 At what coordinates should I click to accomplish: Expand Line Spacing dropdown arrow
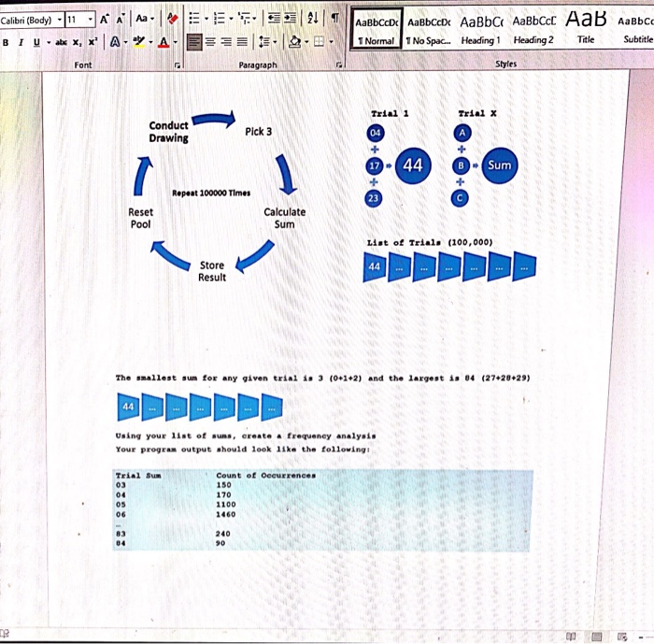pyautogui.click(x=275, y=42)
